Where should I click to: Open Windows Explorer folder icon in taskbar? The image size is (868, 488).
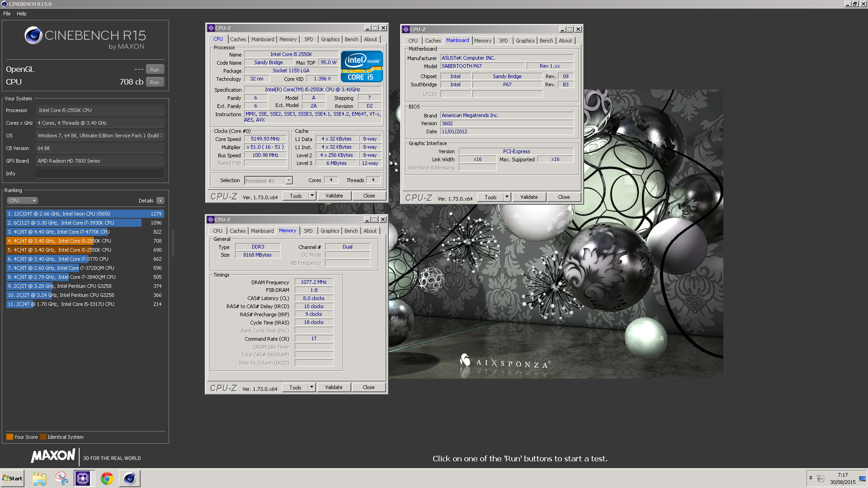(x=39, y=479)
